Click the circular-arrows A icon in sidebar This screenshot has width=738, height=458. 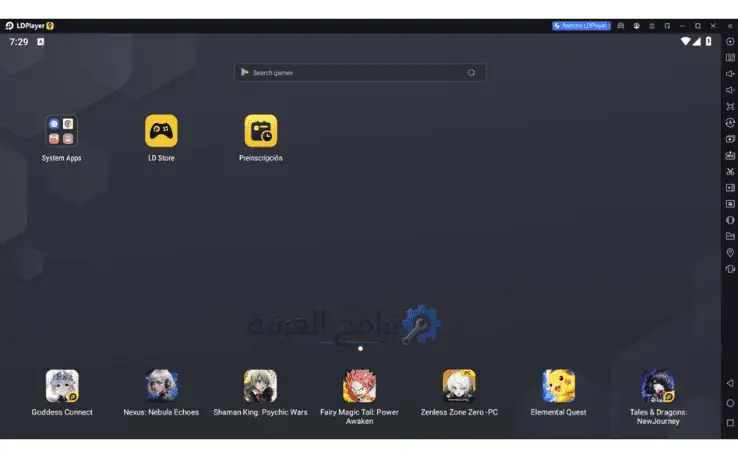[730, 123]
